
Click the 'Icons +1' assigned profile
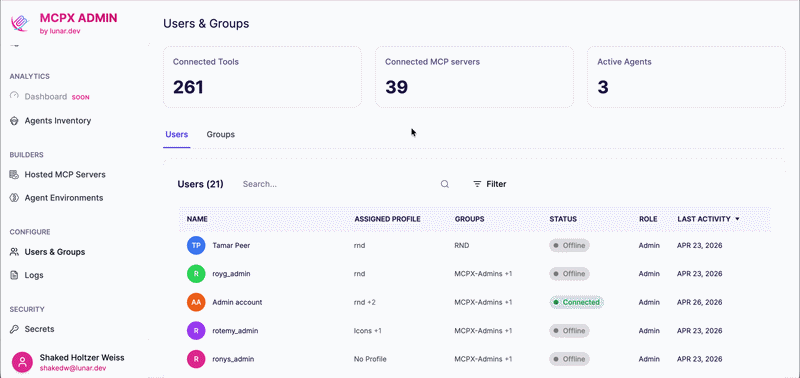tap(367, 331)
